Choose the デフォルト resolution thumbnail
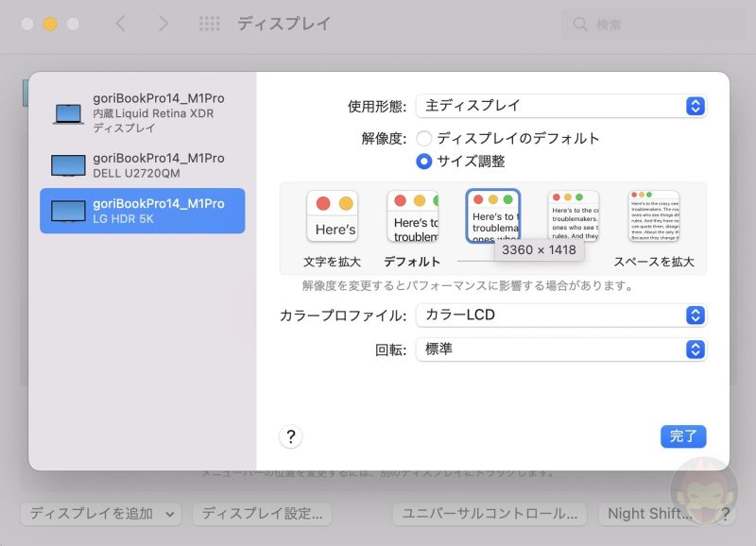 tap(412, 216)
